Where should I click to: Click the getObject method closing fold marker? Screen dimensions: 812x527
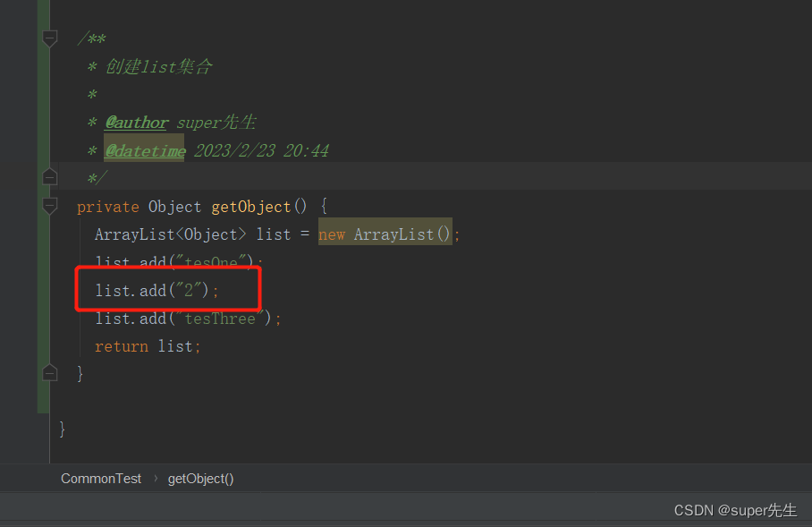pos(50,372)
